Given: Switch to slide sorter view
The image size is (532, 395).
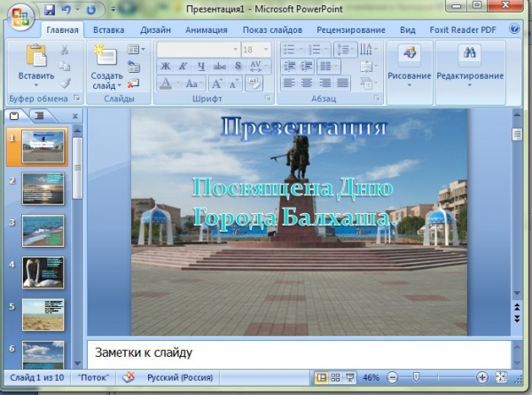Looking at the screenshot, I should 335,377.
